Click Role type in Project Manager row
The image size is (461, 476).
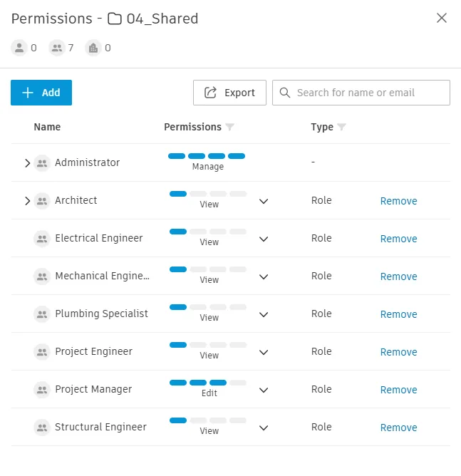321,389
